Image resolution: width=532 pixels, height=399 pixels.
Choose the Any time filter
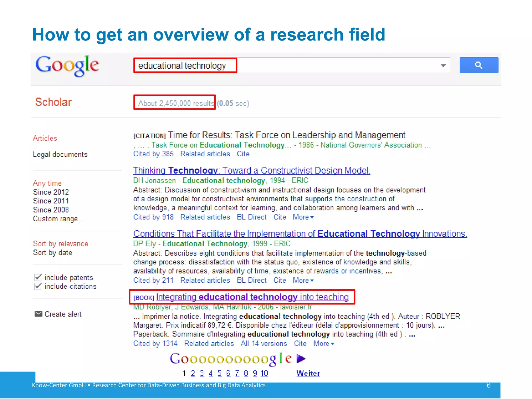pos(47,183)
